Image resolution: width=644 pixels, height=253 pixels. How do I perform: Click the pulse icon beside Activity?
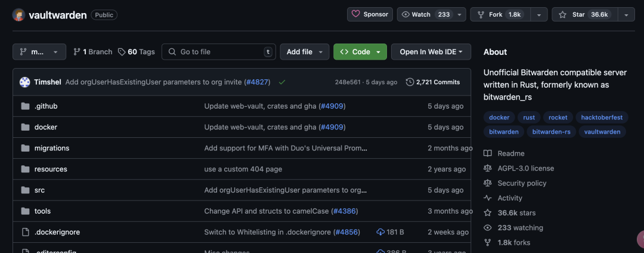pos(488,198)
